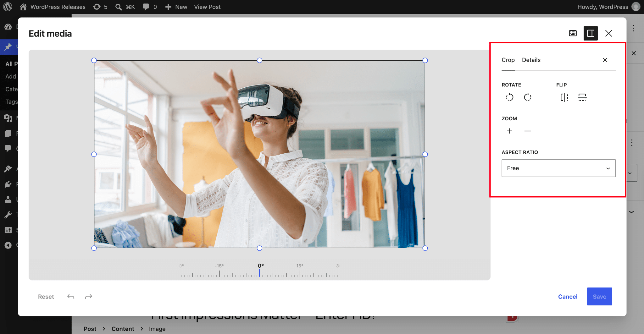Click Post in the breadcrumb bar
Image resolution: width=644 pixels, height=334 pixels.
90,329
